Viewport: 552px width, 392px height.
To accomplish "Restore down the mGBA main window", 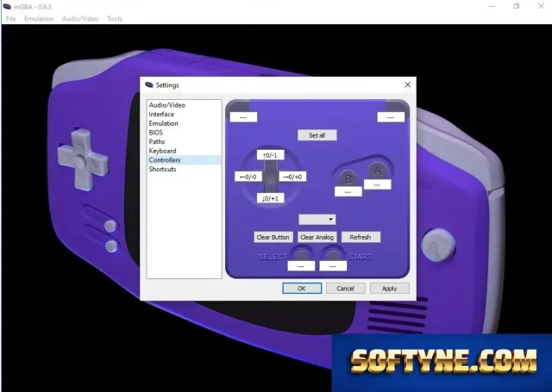I will [x=516, y=6].
